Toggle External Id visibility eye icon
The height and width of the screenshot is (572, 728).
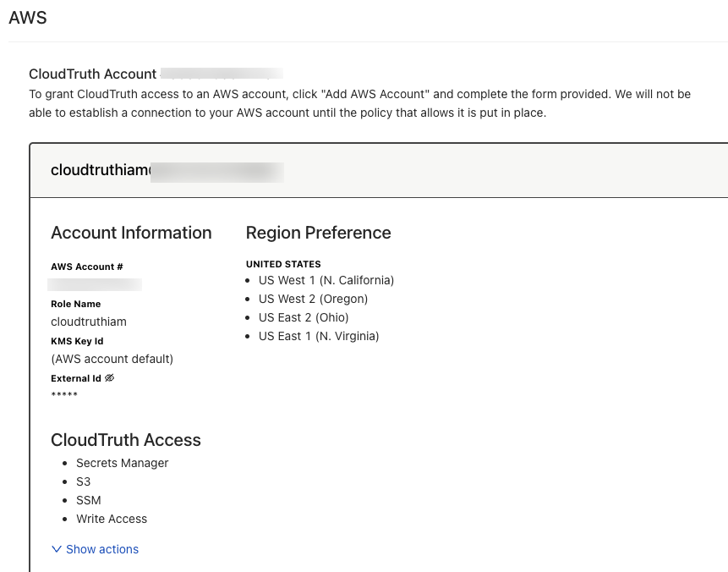coord(110,377)
